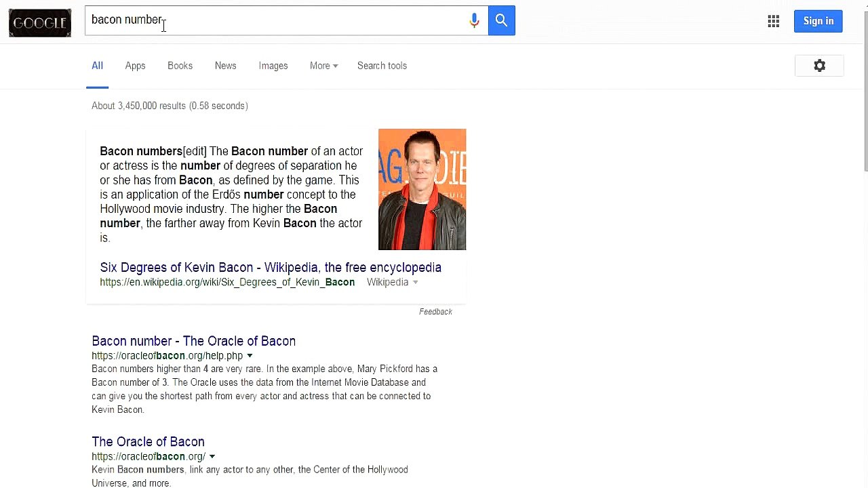This screenshot has height=488, width=868.
Task: Expand the arrow next to https://oracleofbacon.org/
Action: 212,457
